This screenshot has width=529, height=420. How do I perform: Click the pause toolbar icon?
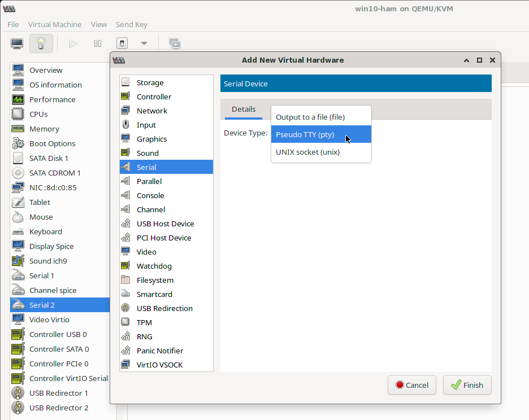pos(97,43)
